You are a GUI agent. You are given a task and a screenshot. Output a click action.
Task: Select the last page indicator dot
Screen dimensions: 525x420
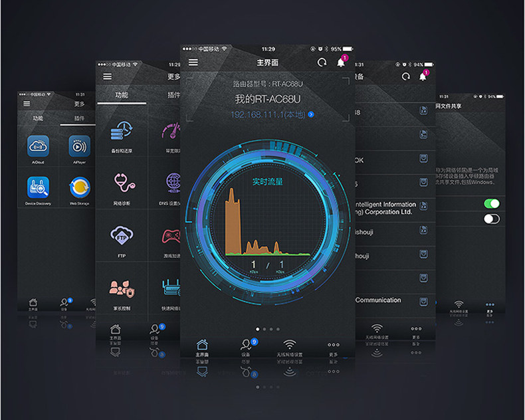tap(278, 329)
